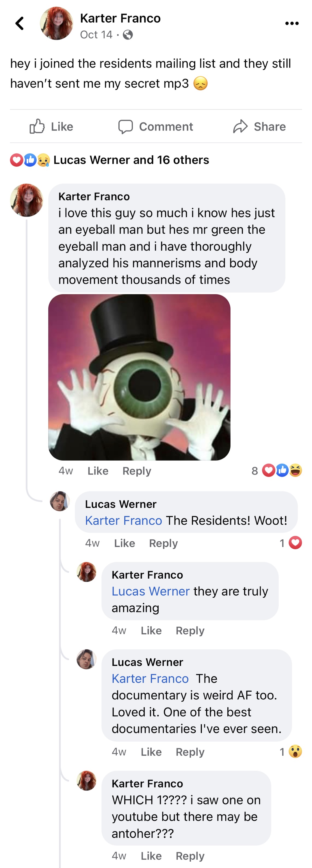The image size is (312, 868).
Task: Tap the back arrow icon
Action: (20, 24)
